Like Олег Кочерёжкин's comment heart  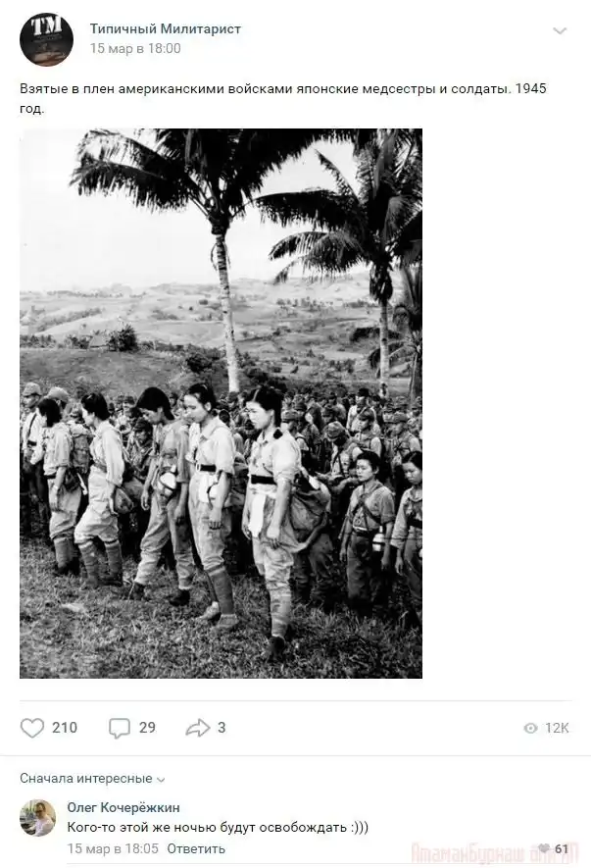point(544,848)
